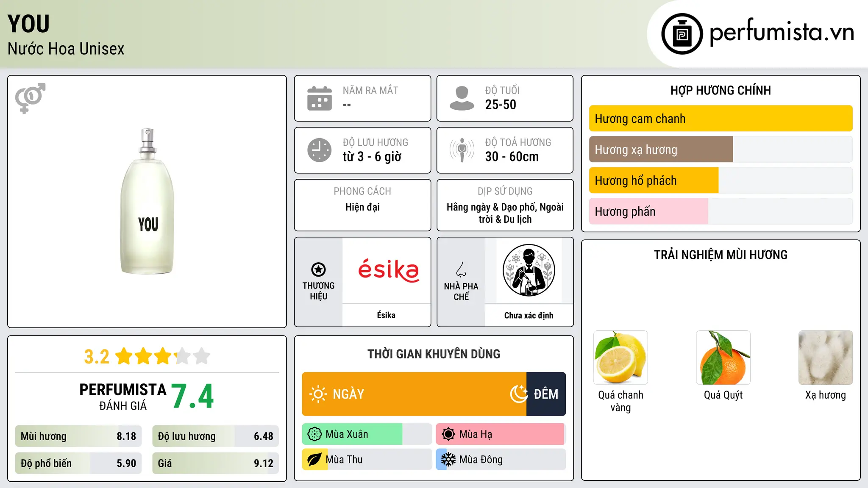The image size is (868, 488).
Task: Click the 7.4 Perfumista score
Action: (193, 396)
